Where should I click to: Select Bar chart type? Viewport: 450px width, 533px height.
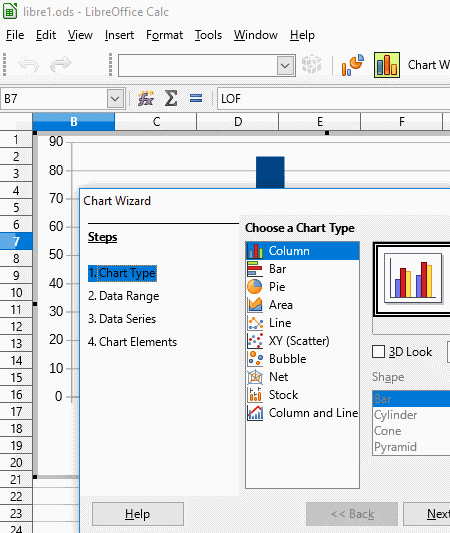pos(302,269)
